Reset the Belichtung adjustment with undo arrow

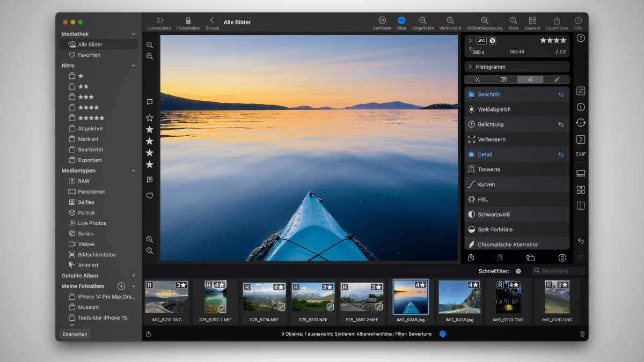pos(561,124)
